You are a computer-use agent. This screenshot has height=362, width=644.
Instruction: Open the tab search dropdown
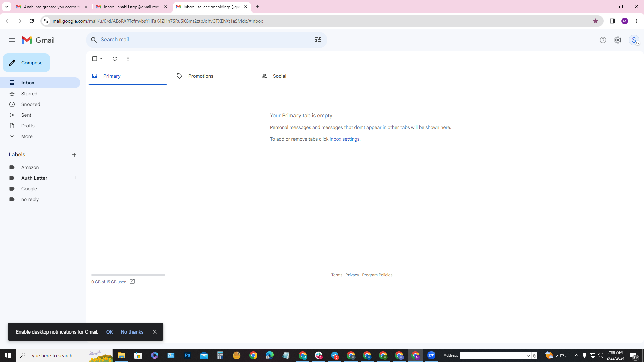point(6,7)
